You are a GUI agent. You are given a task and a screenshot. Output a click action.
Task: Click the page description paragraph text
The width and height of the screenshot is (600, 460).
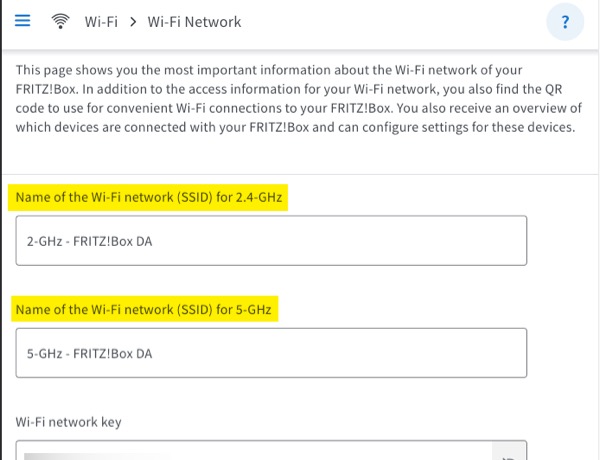290,100
